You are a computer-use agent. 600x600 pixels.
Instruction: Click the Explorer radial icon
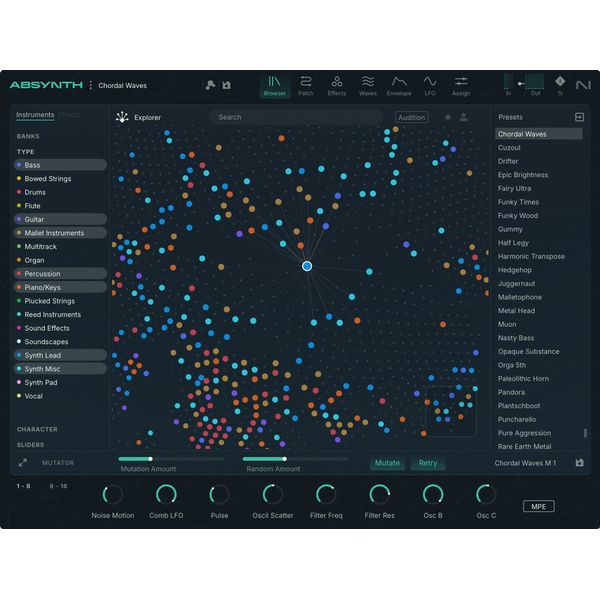(122, 117)
